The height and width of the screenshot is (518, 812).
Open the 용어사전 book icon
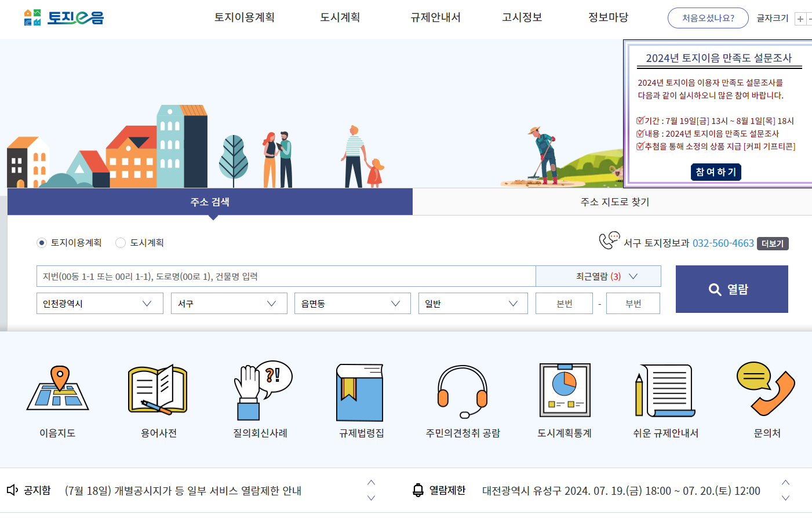(158, 389)
